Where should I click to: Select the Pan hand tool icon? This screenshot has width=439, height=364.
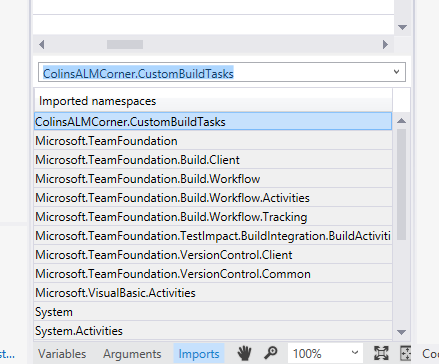tap(244, 353)
